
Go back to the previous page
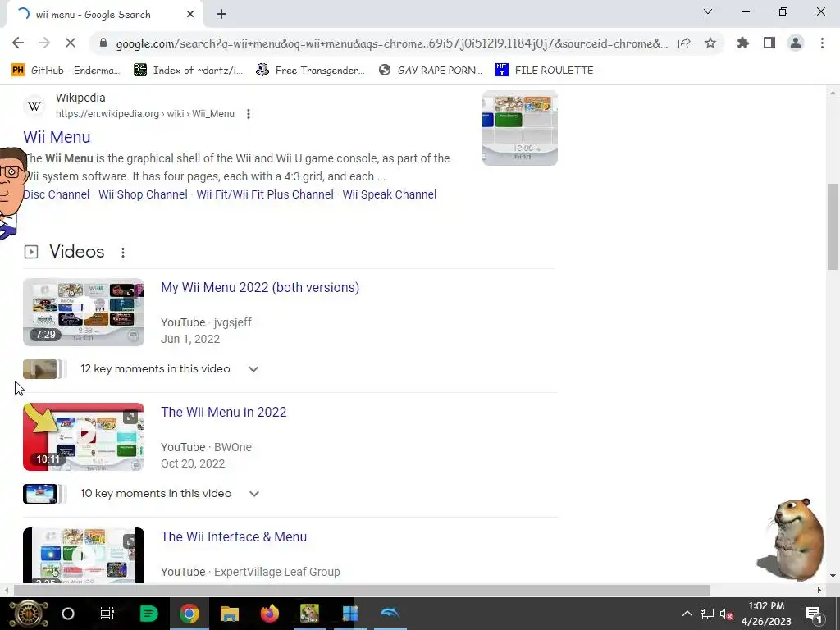tap(18, 43)
